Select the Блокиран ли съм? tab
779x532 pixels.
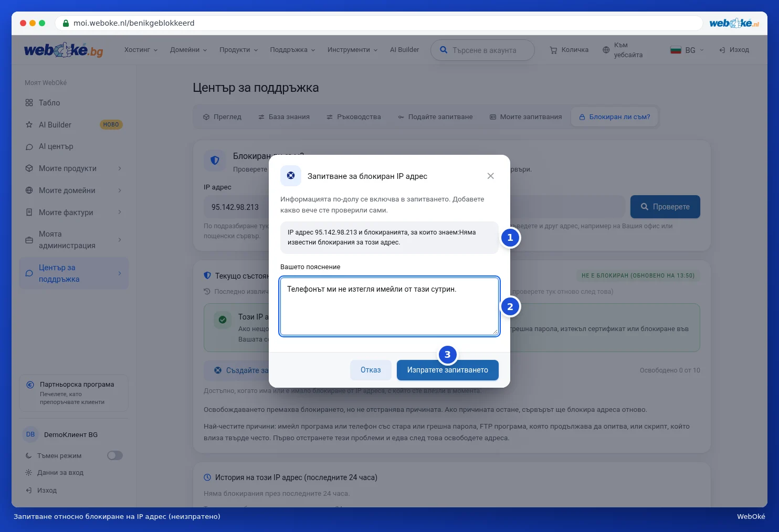[614, 117]
